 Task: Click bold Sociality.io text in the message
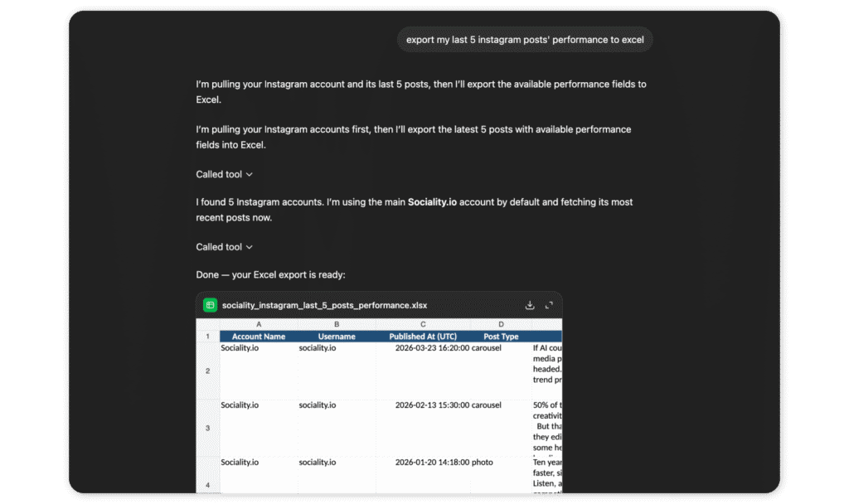[x=435, y=202]
